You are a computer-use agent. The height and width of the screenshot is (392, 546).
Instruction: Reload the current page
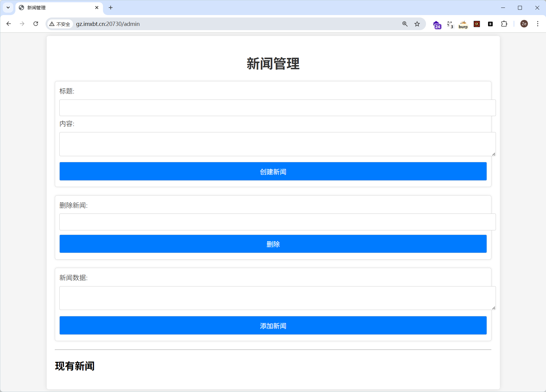pyautogui.click(x=36, y=24)
